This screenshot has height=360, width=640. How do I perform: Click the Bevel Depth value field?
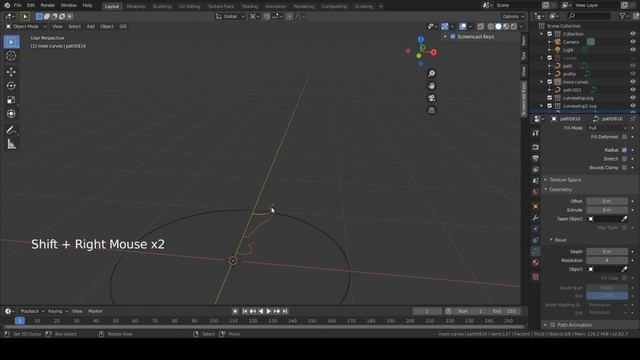[x=607, y=252]
